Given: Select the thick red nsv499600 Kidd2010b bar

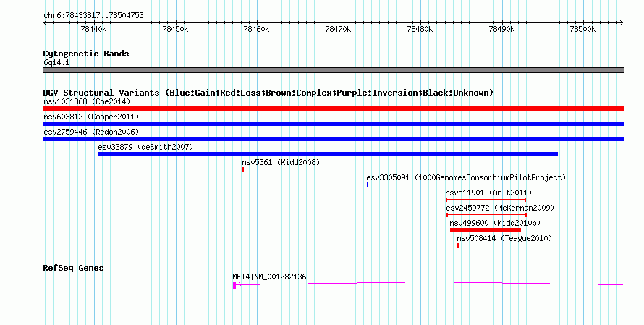Looking at the screenshot, I should pyautogui.click(x=486, y=230).
